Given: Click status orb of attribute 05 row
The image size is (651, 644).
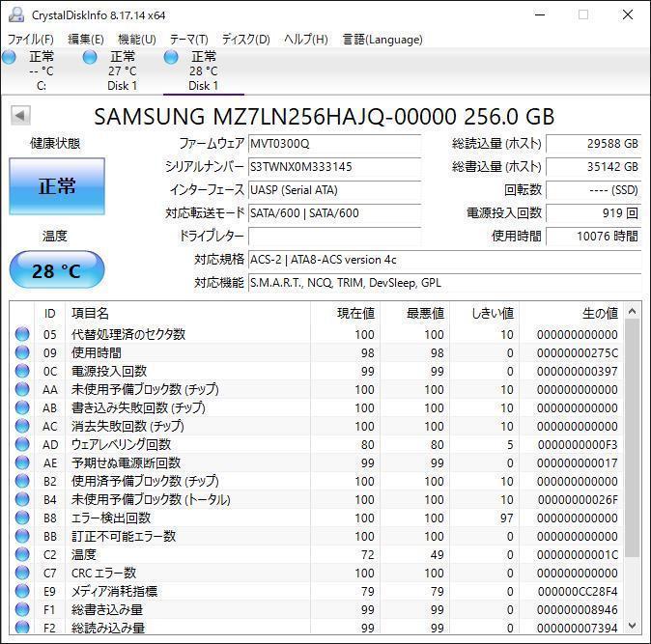Looking at the screenshot, I should click(22, 334).
